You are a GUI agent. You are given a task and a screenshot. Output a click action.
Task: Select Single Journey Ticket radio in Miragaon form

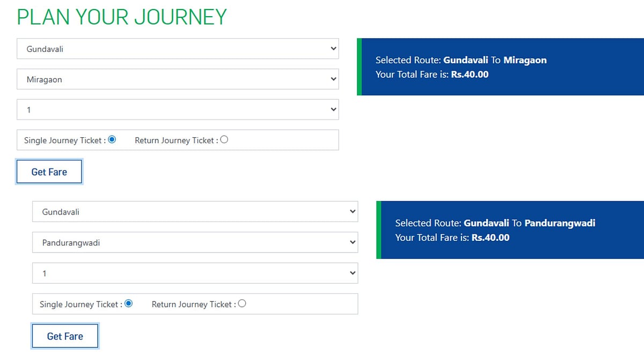tap(112, 139)
